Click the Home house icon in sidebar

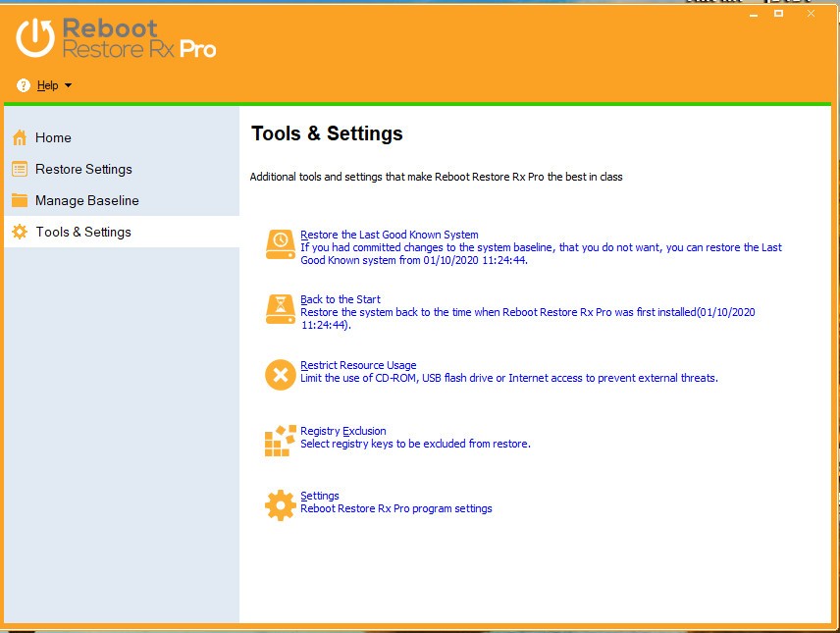click(x=20, y=137)
